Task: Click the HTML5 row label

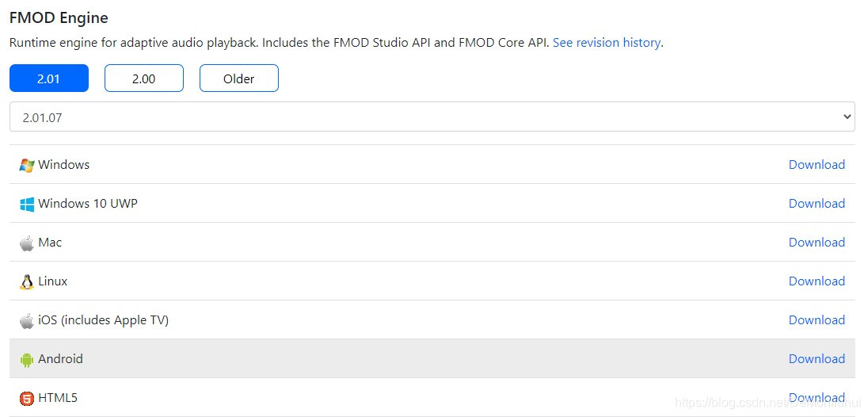Action: point(58,398)
